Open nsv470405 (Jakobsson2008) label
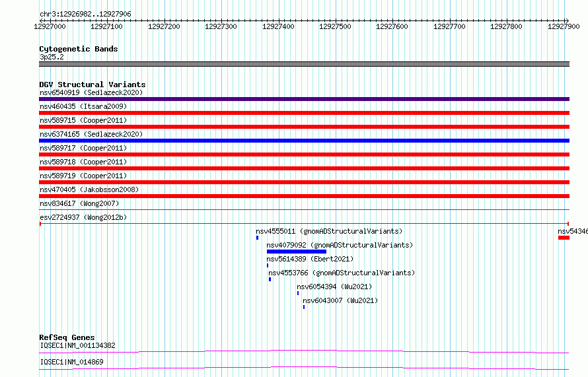Image resolution: width=588 pixels, height=377 pixels. 89,189
